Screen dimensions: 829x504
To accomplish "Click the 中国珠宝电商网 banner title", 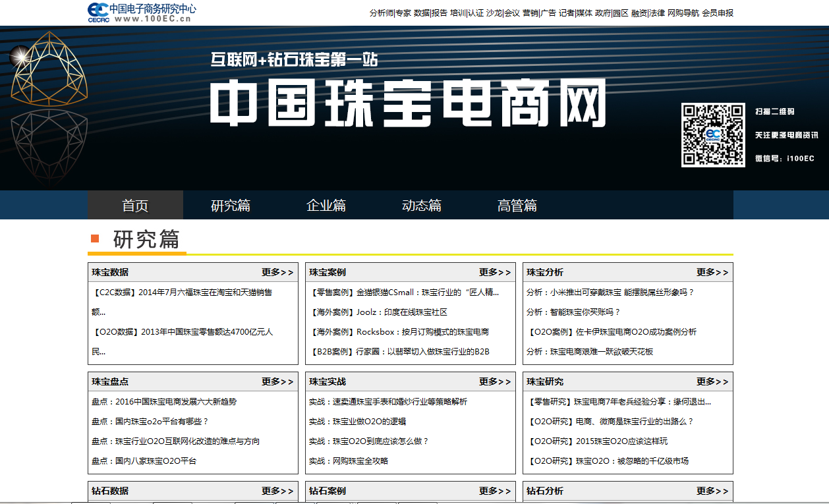I will 409,102.
